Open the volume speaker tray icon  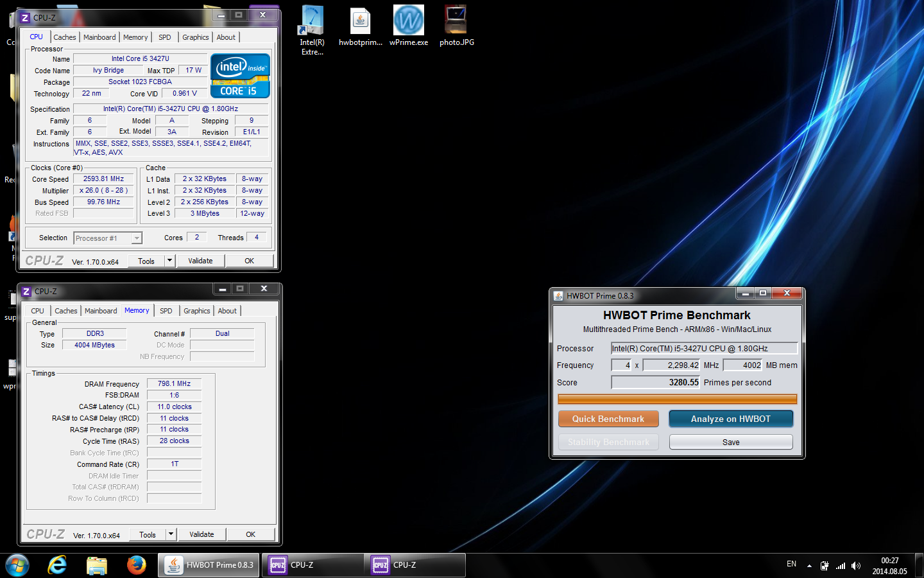[x=856, y=566]
